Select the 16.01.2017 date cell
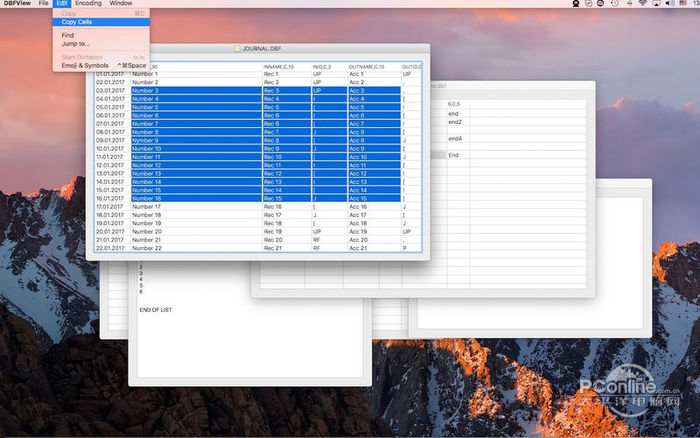Viewport: 700px width, 438px height. point(112,198)
